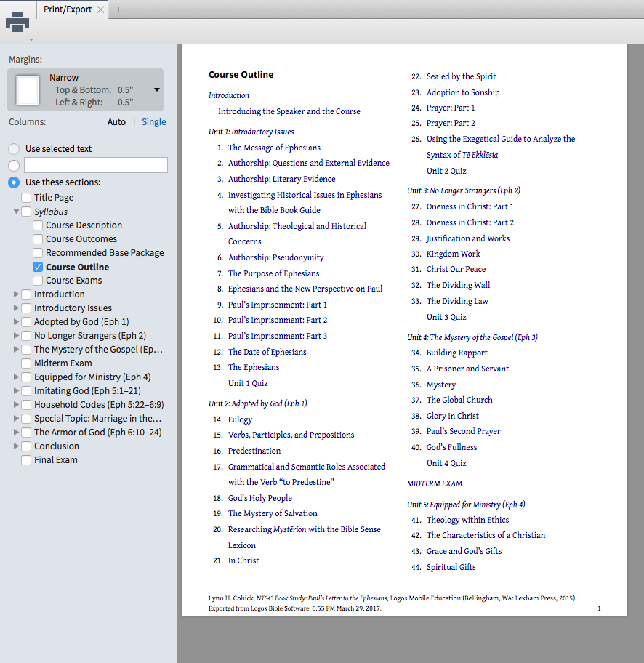This screenshot has width=644, height=663.
Task: Close the Print/Export tab
Action: point(100,9)
